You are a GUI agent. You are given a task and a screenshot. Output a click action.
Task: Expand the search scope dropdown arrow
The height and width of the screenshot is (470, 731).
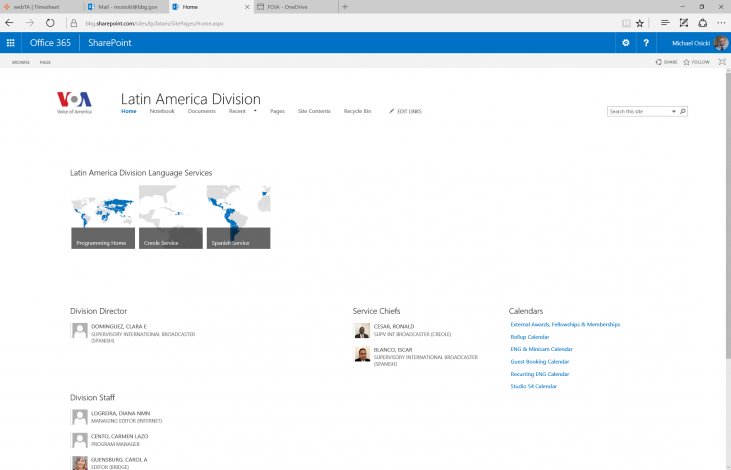[674, 111]
